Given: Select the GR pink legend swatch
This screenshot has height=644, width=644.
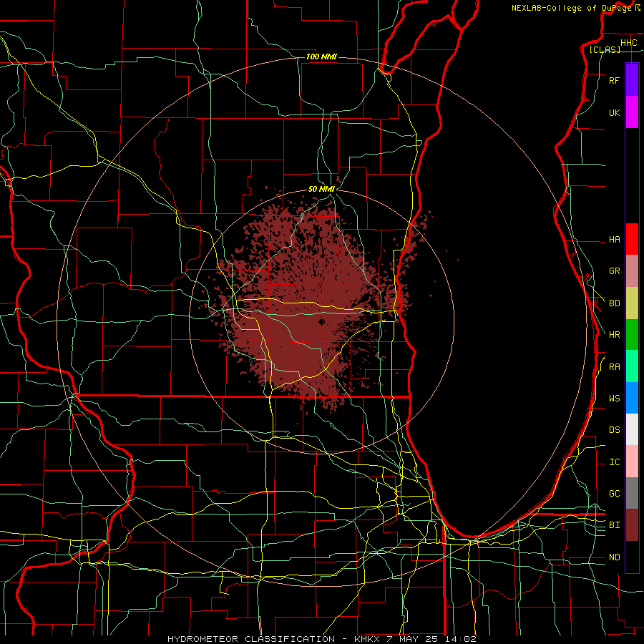Looking at the screenshot, I should tap(632, 271).
